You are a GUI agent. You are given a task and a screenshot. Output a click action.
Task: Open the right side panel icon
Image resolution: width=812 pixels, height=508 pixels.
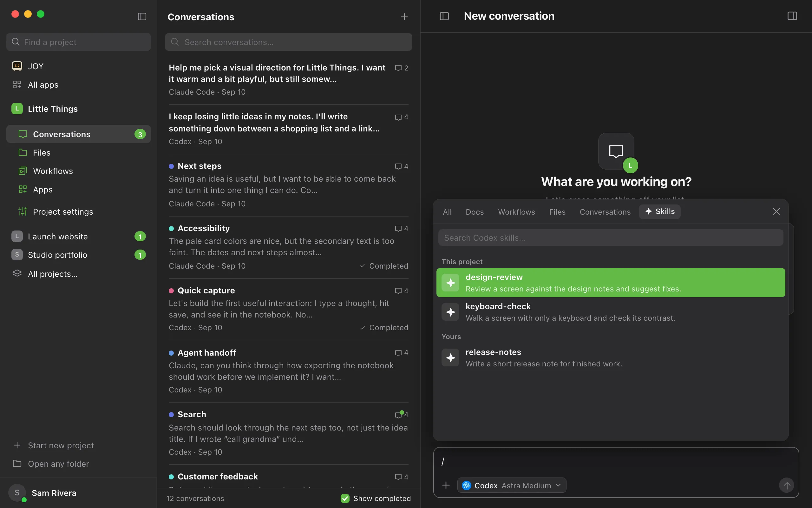792,16
